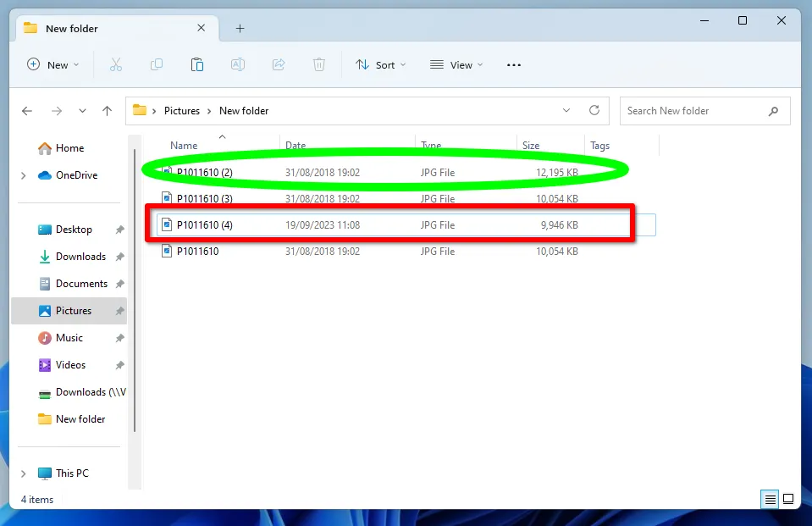Click the Copy icon in toolbar
The width and height of the screenshot is (812, 526).
point(157,64)
